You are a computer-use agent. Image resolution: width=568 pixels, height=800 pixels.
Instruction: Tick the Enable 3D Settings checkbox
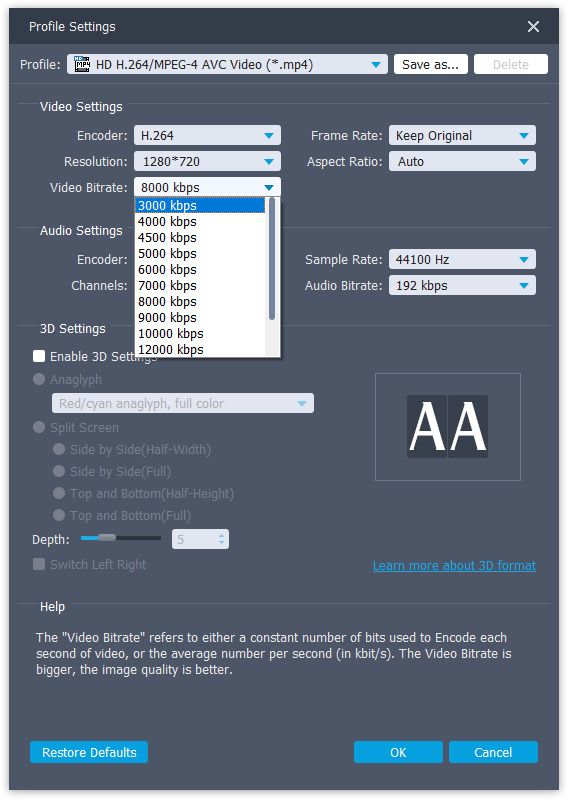[39, 356]
